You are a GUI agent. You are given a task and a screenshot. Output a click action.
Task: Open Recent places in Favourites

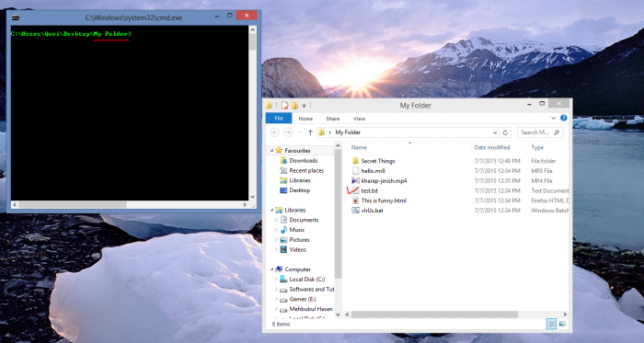tap(306, 170)
